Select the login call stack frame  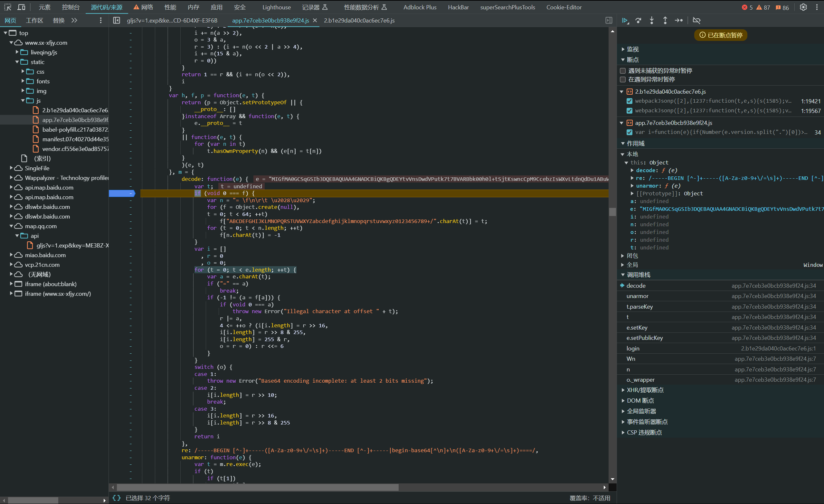[x=721, y=349]
